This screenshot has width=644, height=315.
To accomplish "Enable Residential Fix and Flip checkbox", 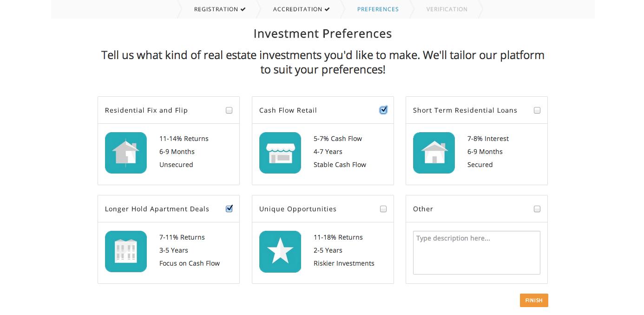I will pos(229,110).
